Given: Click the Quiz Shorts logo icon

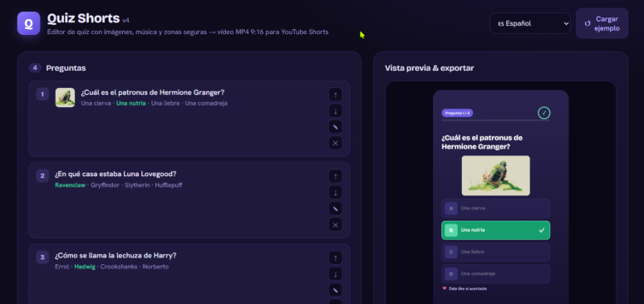Looking at the screenshot, I should click(29, 23).
